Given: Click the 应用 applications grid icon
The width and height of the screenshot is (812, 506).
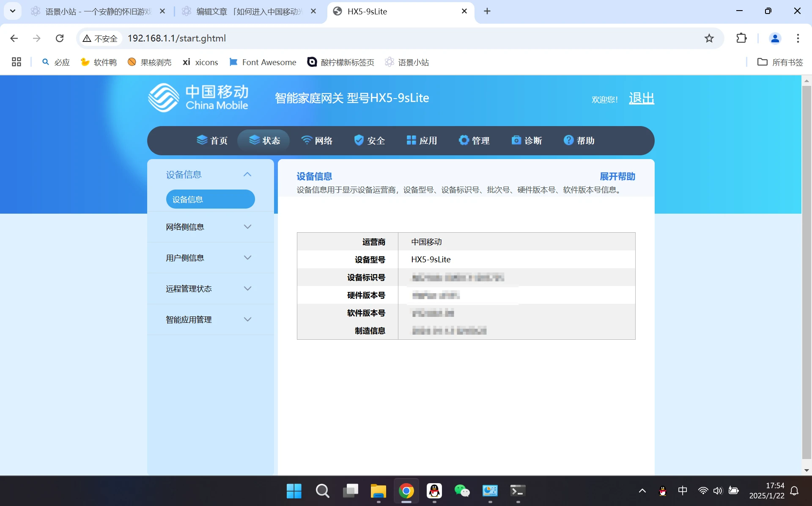Looking at the screenshot, I should click(x=411, y=140).
